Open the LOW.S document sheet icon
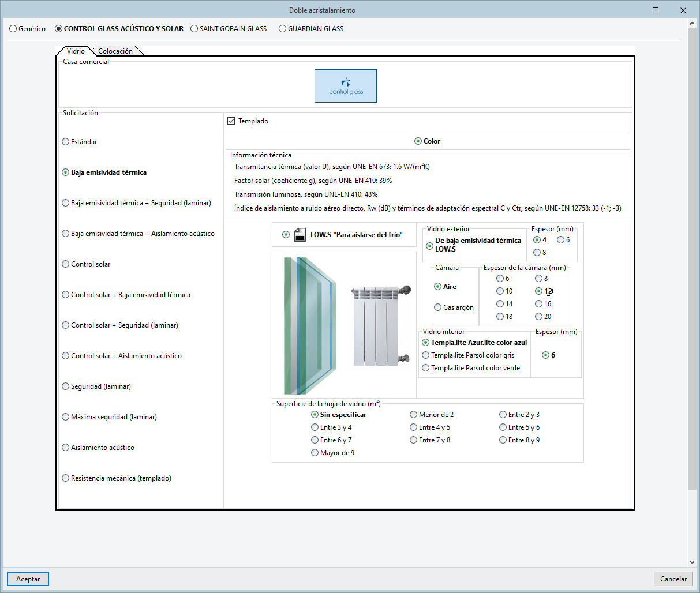700x593 pixels. pyautogui.click(x=300, y=235)
